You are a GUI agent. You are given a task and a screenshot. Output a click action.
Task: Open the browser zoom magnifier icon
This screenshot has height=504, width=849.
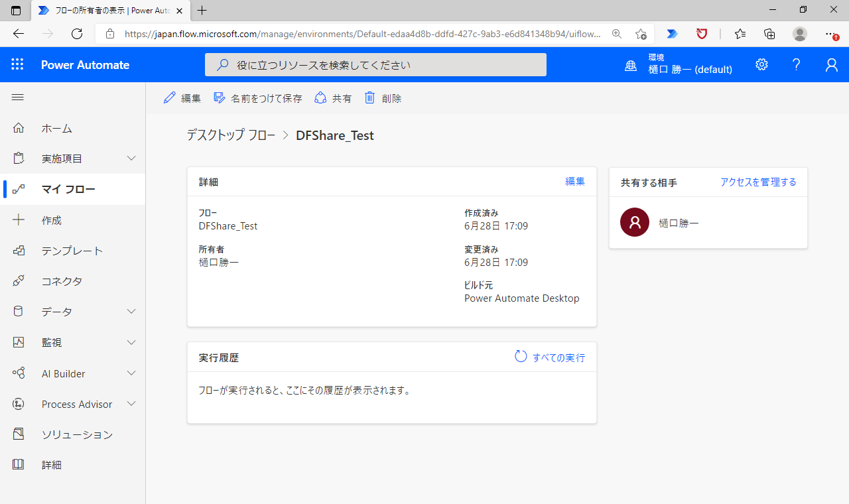click(617, 34)
